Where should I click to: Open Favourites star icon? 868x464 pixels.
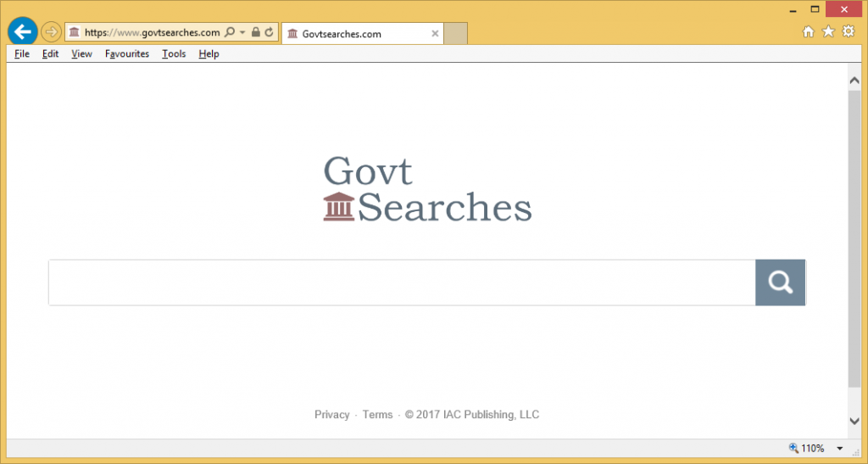[828, 31]
